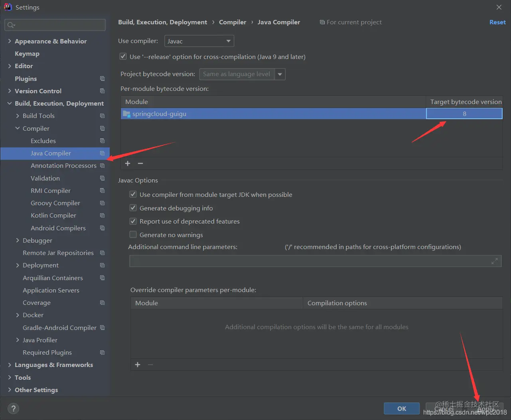Click the search magnifier icon in settings
The image size is (511, 420).
(11, 25)
